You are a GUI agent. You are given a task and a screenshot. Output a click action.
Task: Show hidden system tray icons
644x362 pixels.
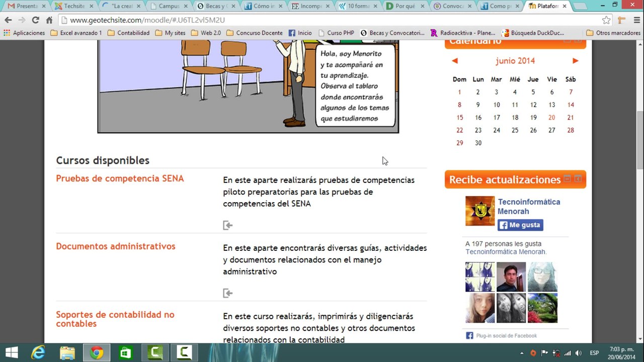pos(522,353)
